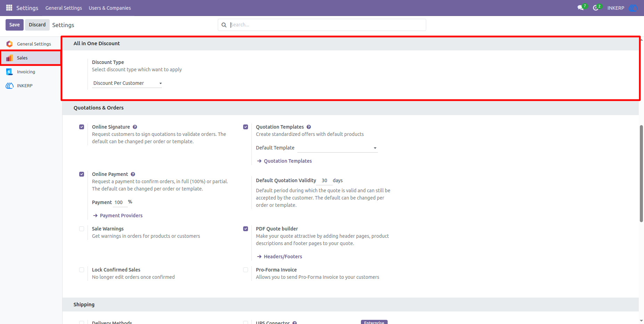The width and height of the screenshot is (644, 324).
Task: Click the Discard button
Action: [x=37, y=25]
